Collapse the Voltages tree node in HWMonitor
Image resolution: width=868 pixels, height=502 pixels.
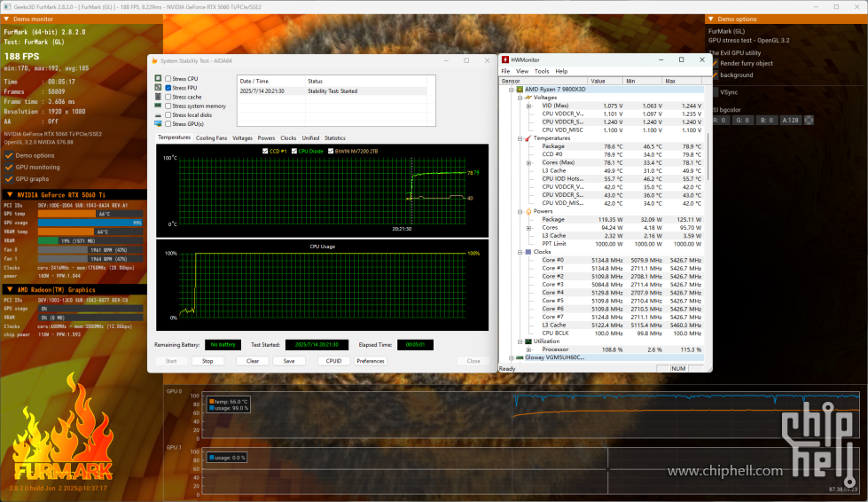pos(520,98)
